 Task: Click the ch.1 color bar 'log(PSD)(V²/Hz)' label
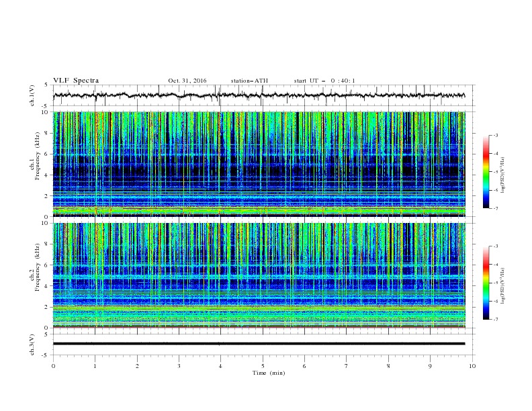pyautogui.click(x=503, y=175)
